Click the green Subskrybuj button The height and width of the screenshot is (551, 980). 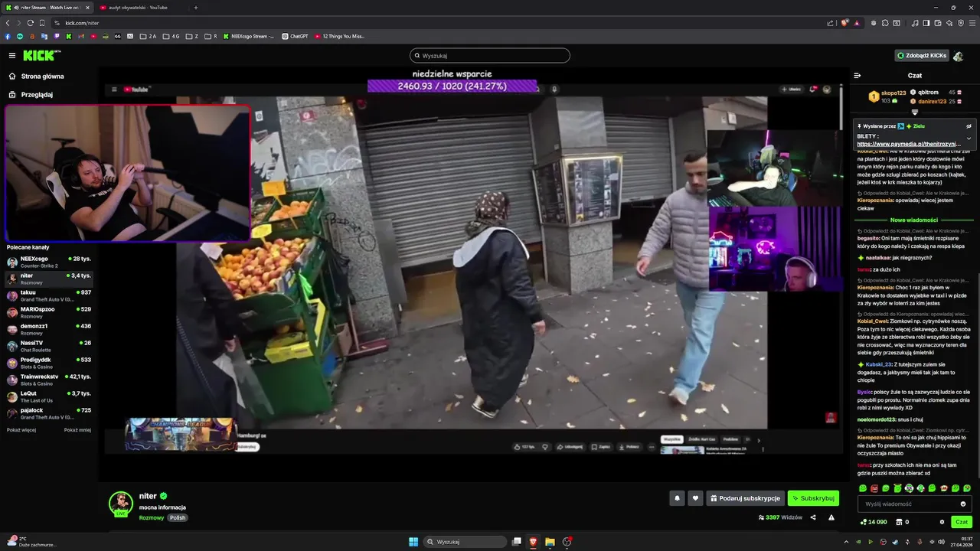point(813,498)
